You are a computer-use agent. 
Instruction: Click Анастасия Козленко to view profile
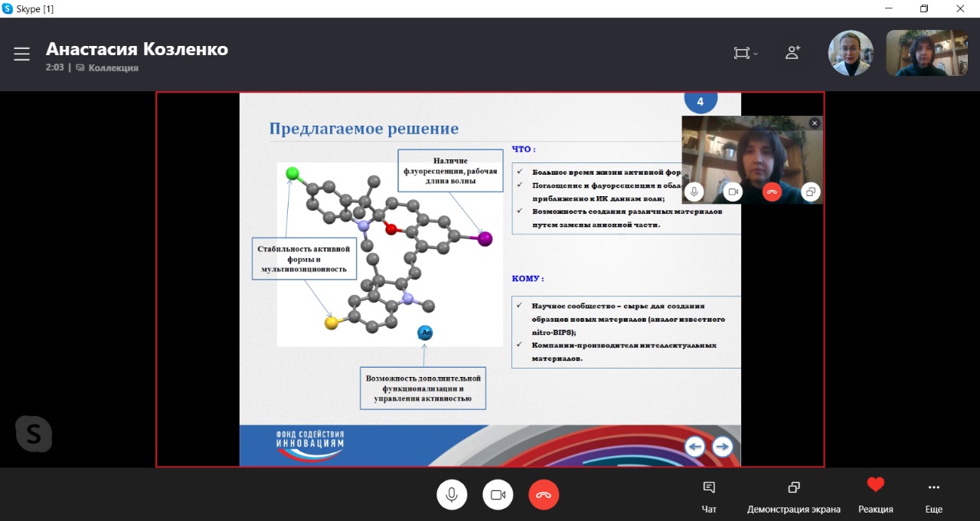[137, 48]
